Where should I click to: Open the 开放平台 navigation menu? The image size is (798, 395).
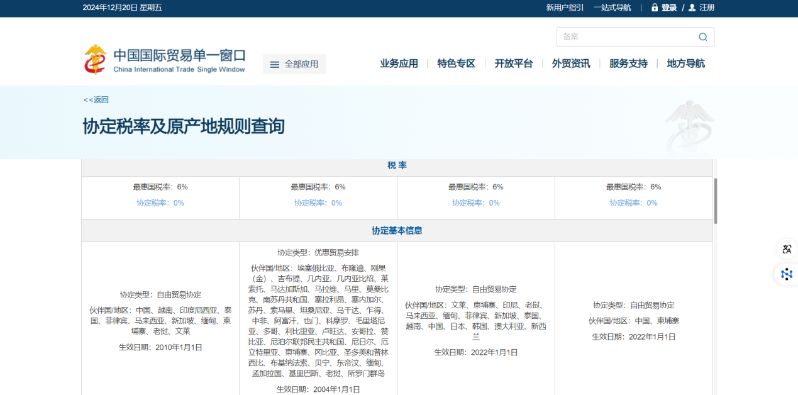(x=514, y=64)
